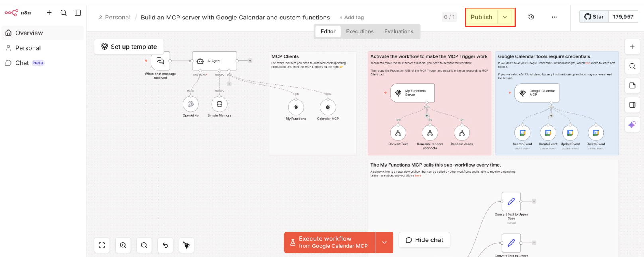Image resolution: width=644 pixels, height=257 pixels.
Task: Select the Simple Memory node
Action: 219,104
